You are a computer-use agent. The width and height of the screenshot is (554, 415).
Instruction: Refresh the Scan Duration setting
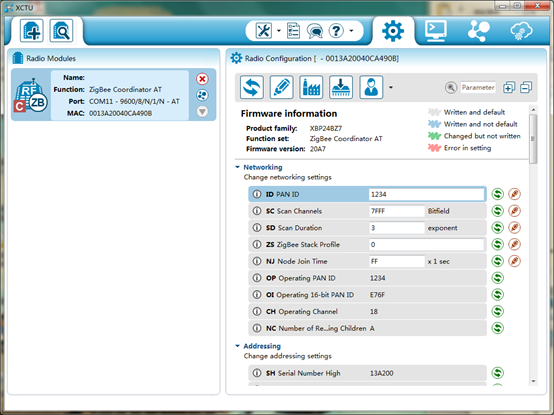click(x=497, y=228)
